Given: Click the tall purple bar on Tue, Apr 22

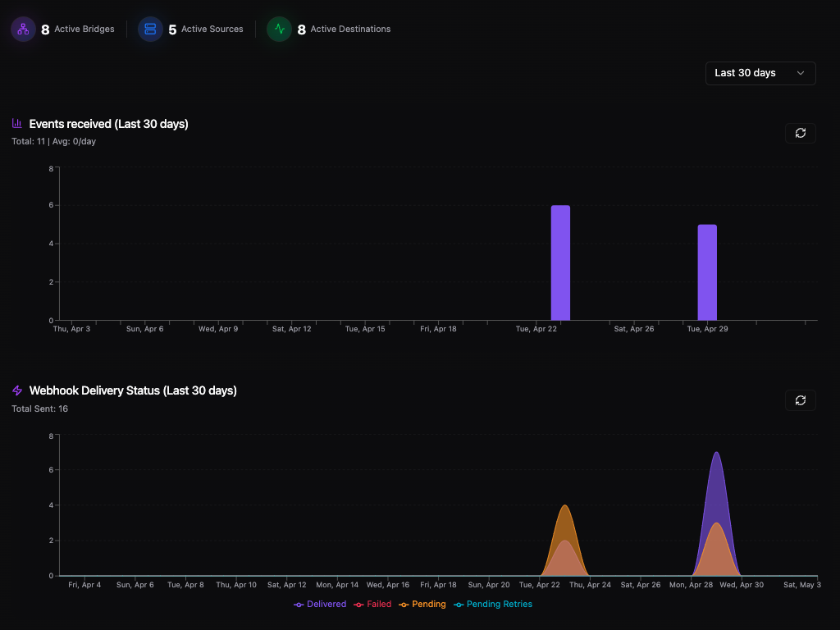Looking at the screenshot, I should tap(561, 262).
